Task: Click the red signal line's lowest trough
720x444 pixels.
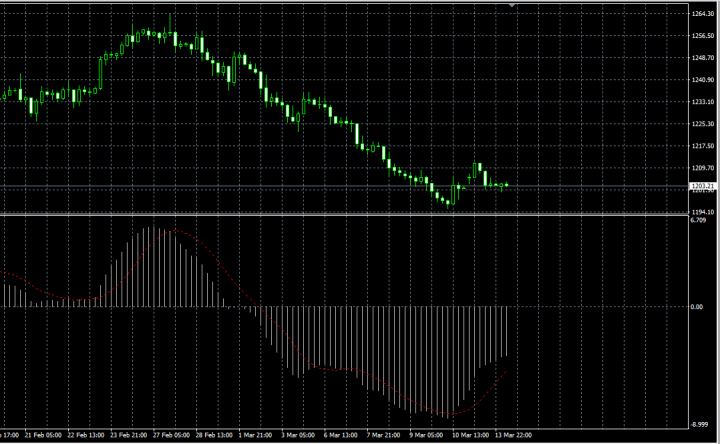Action: pyautogui.click(x=450, y=414)
